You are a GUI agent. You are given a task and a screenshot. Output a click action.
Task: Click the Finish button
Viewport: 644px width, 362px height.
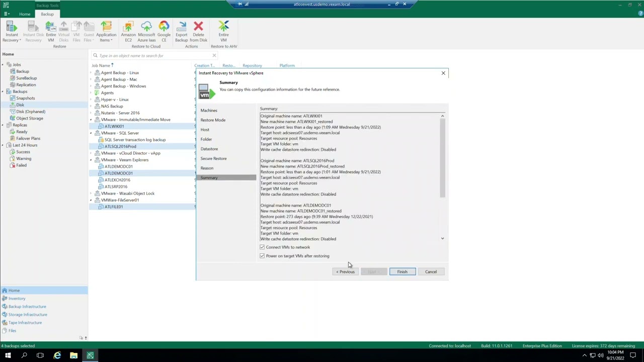point(402,271)
